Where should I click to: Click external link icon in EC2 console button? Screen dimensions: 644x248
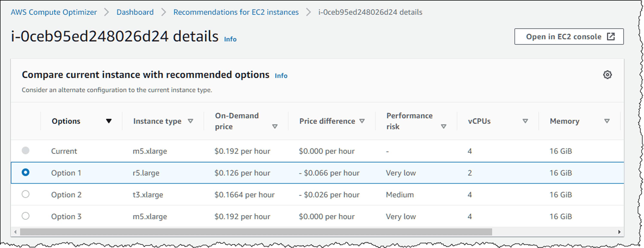pyautogui.click(x=611, y=37)
